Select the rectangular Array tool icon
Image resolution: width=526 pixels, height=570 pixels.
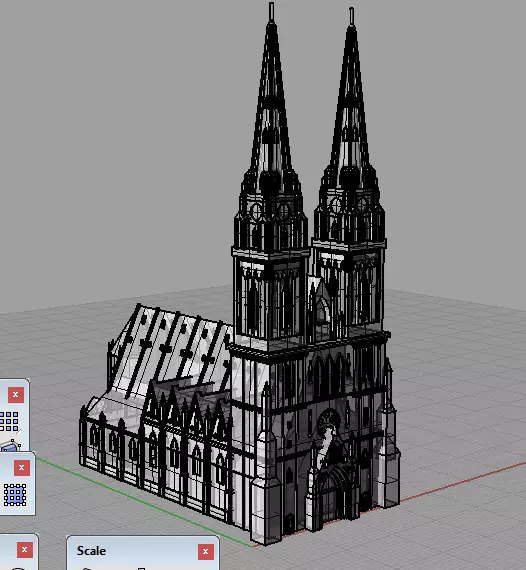tap(9, 421)
